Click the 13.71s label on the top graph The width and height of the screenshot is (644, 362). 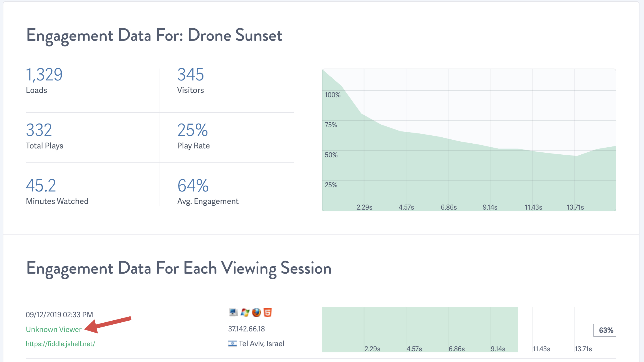point(575,207)
